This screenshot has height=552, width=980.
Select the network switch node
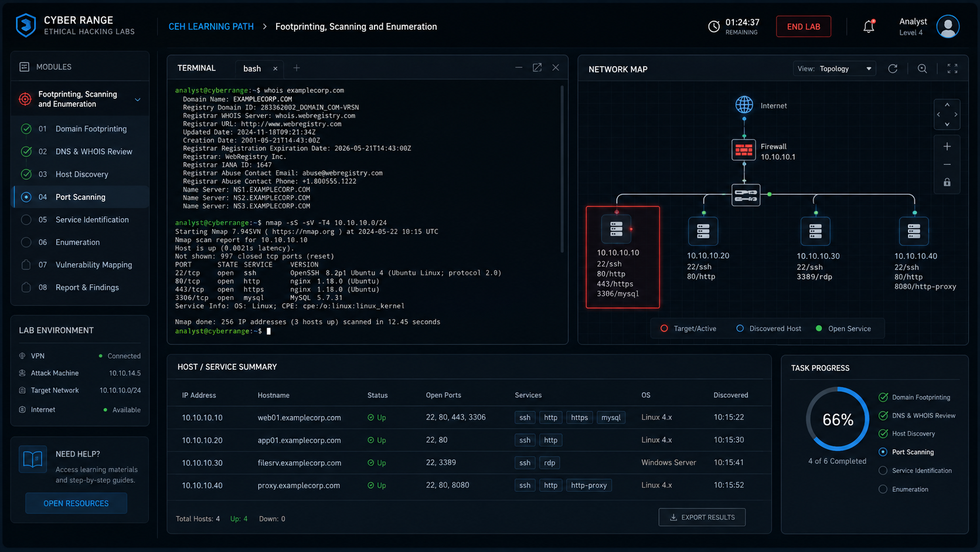click(746, 195)
